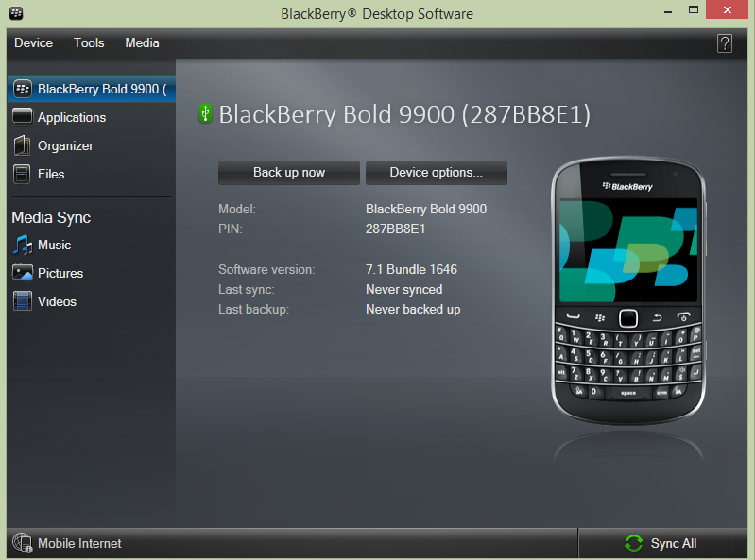Click the large device title heading
The width and height of the screenshot is (755, 560).
(404, 114)
